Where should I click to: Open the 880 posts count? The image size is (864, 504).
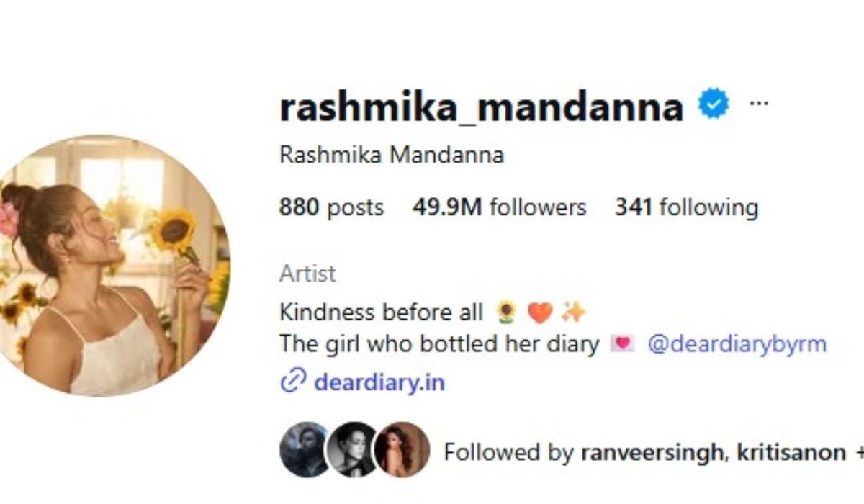pyautogui.click(x=331, y=207)
